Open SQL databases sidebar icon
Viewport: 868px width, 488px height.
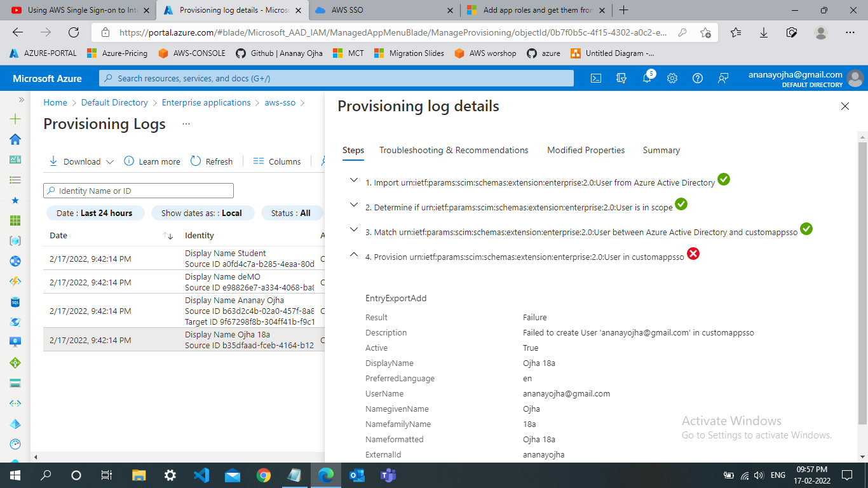point(15,302)
